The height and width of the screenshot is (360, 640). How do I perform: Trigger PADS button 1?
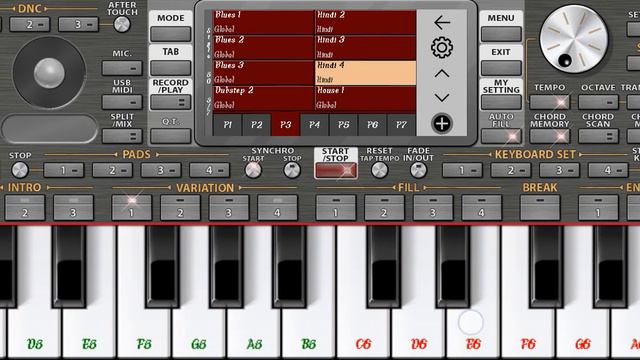tap(64, 170)
